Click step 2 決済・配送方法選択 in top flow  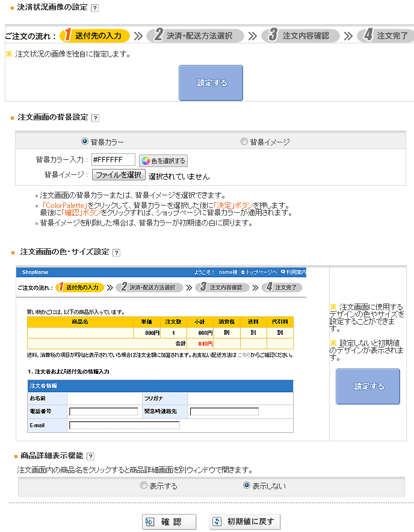[195, 35]
